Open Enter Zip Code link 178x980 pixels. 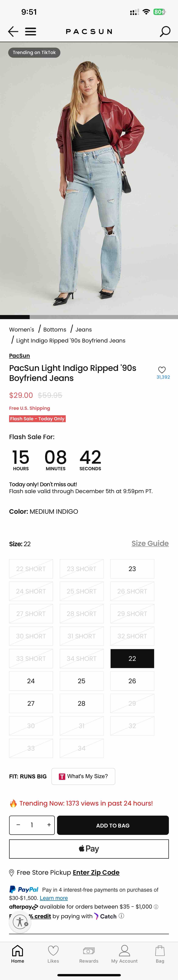(x=96, y=872)
